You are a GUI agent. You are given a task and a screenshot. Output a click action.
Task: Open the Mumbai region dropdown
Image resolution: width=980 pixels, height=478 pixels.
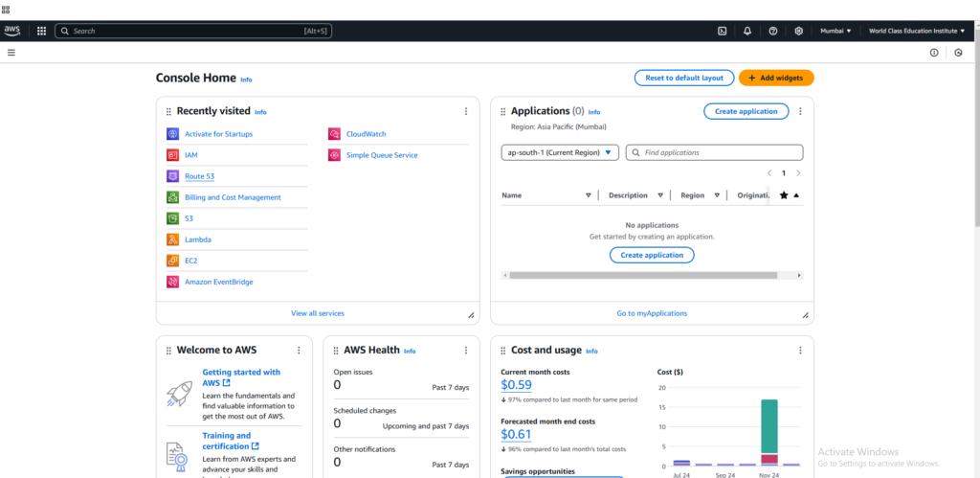point(835,31)
